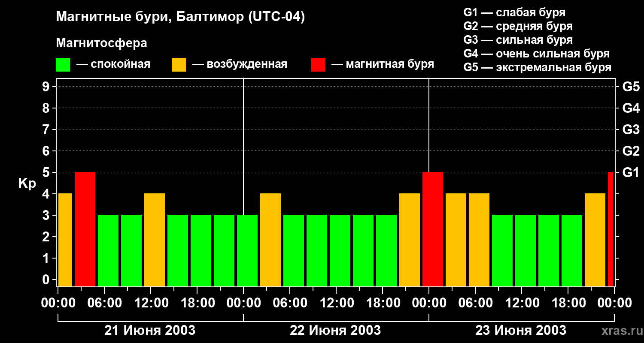Click the '21 Июня 2003' date label
Viewport: 644px width, 343px height.
click(150, 331)
